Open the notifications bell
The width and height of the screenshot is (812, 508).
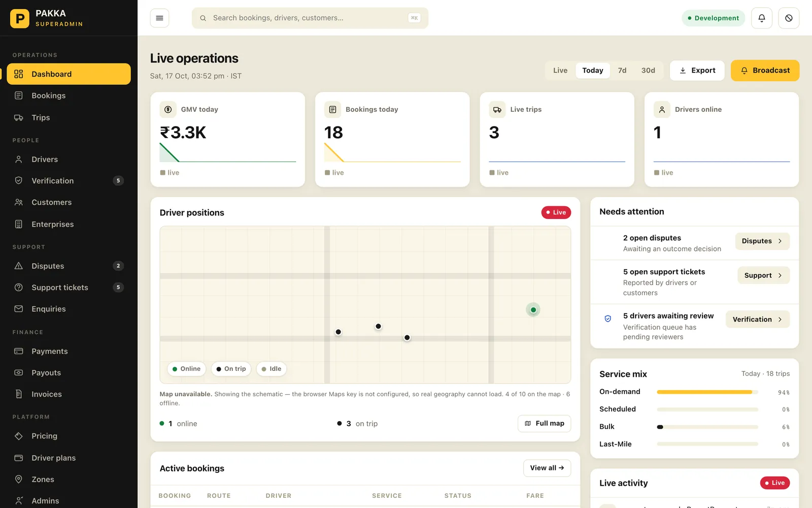click(x=762, y=18)
